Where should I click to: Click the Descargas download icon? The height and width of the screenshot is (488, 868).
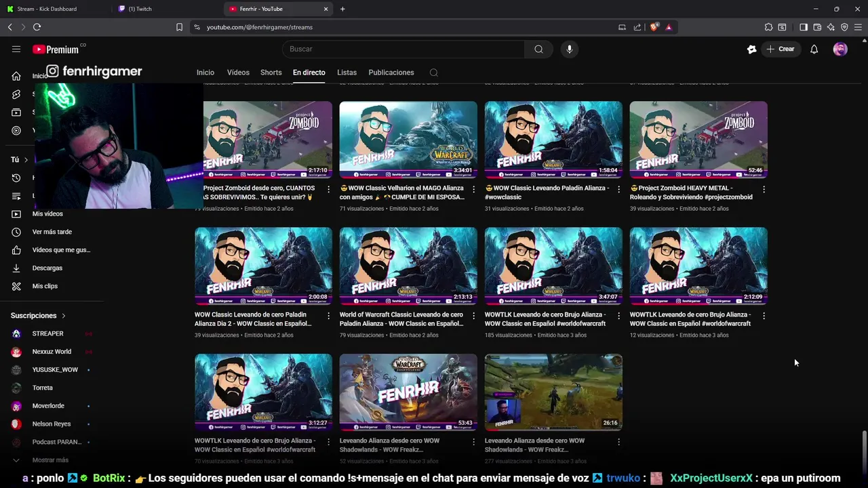coord(16,268)
